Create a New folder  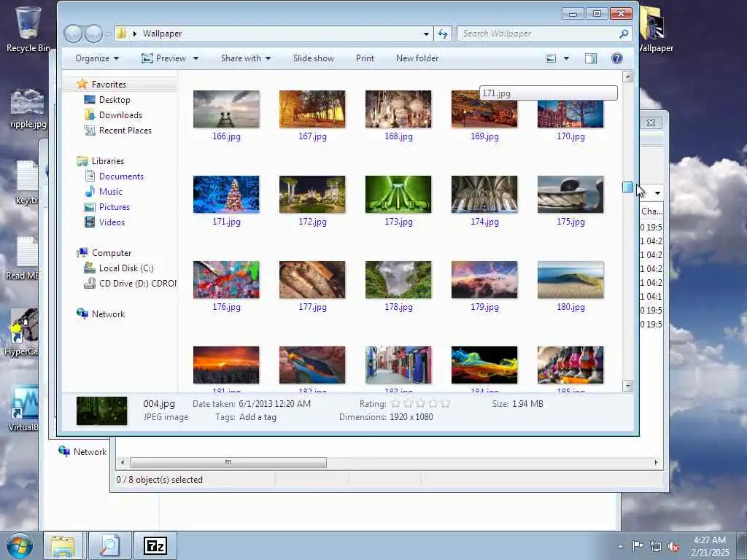click(417, 58)
